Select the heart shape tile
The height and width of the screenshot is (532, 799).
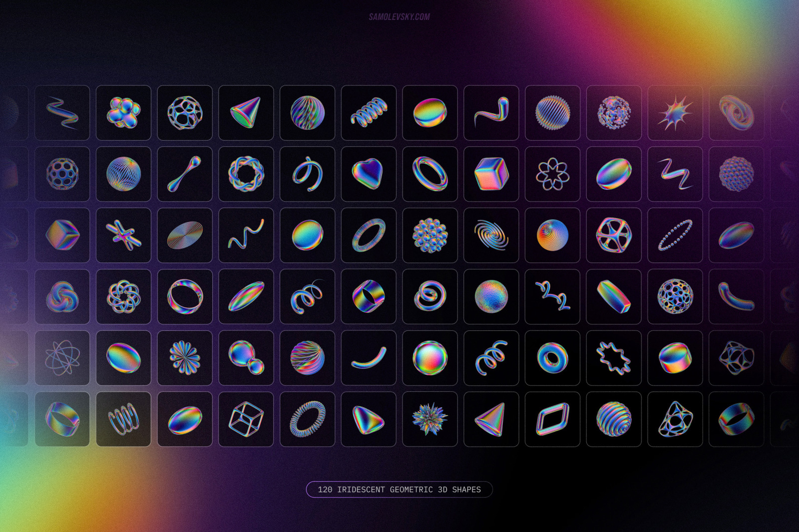pos(369,174)
